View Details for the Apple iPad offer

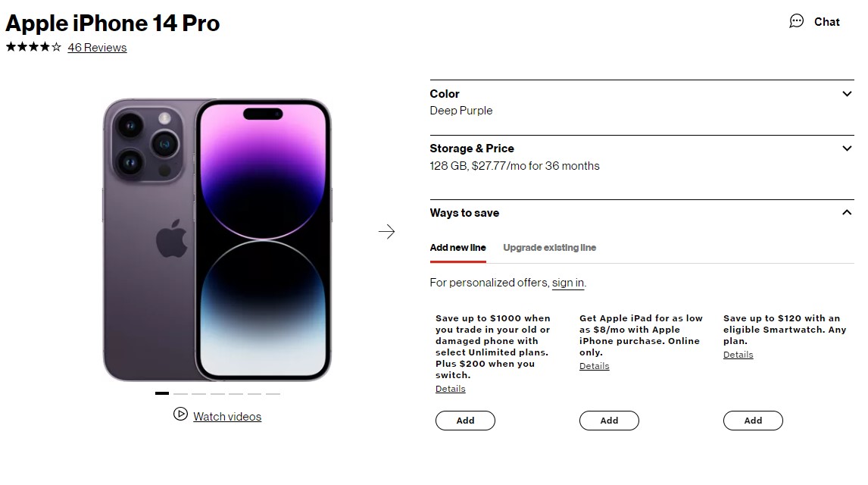tap(594, 366)
